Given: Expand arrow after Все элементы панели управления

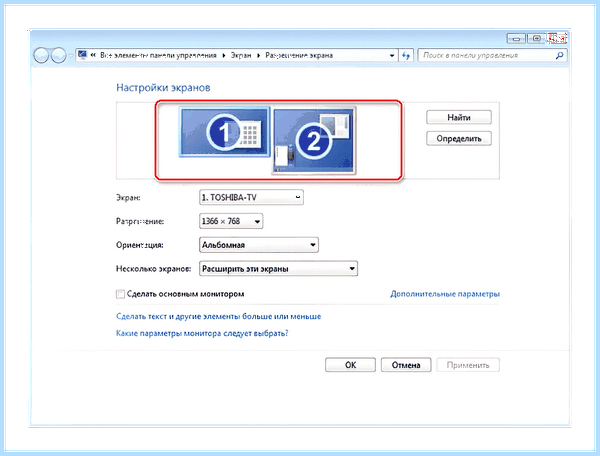Looking at the screenshot, I should tap(224, 55).
